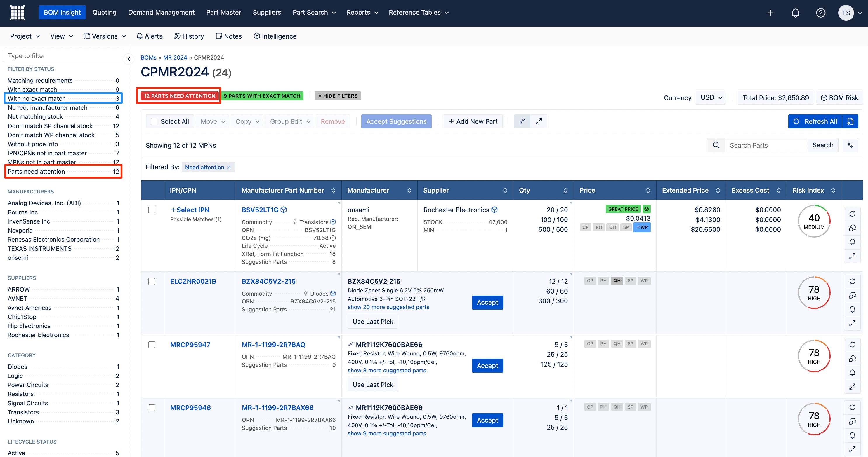Refresh the BSV52LT1G row via its refresh icon
This screenshot has width=868, height=457.
pyautogui.click(x=852, y=214)
